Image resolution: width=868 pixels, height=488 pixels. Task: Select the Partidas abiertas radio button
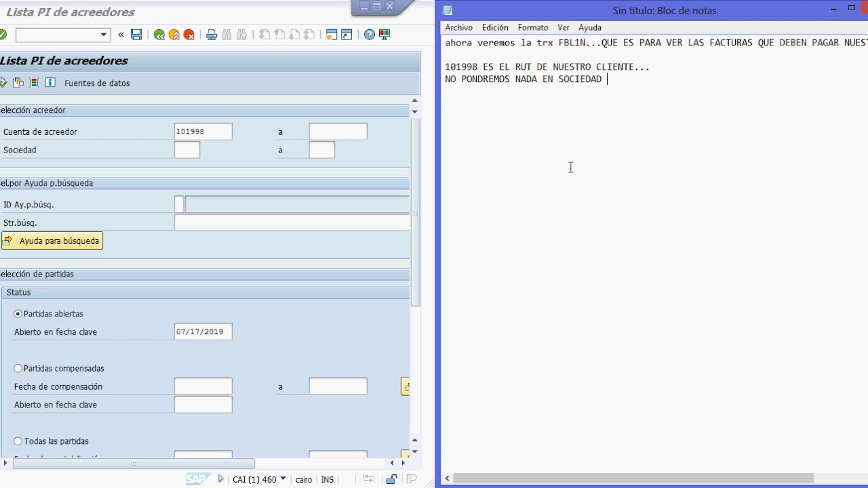click(18, 314)
